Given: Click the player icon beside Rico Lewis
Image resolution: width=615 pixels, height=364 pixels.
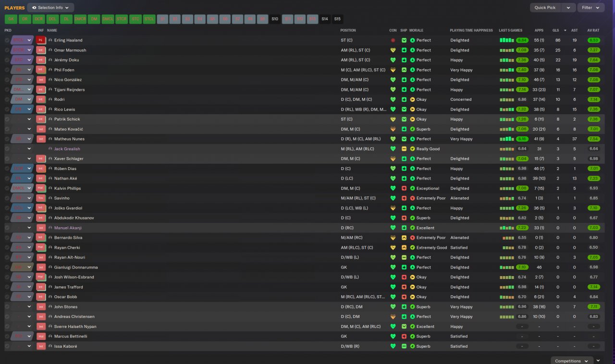Looking at the screenshot, I should tap(50, 109).
